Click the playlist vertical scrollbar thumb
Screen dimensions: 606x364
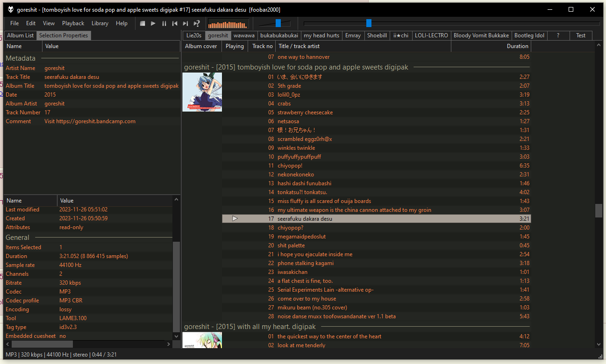[x=599, y=210]
